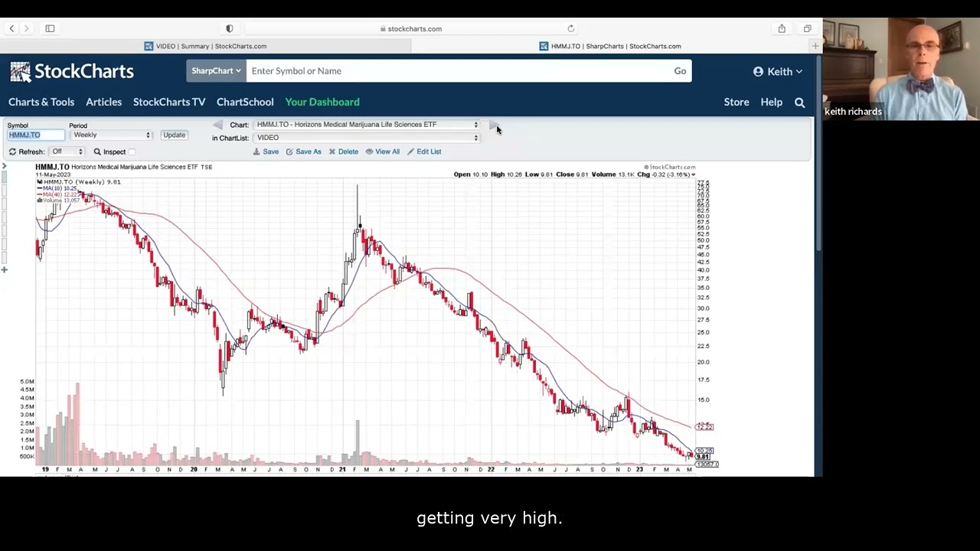This screenshot has height=551, width=980.
Task: Click the page vertical scrollbar
Action: tap(819, 153)
